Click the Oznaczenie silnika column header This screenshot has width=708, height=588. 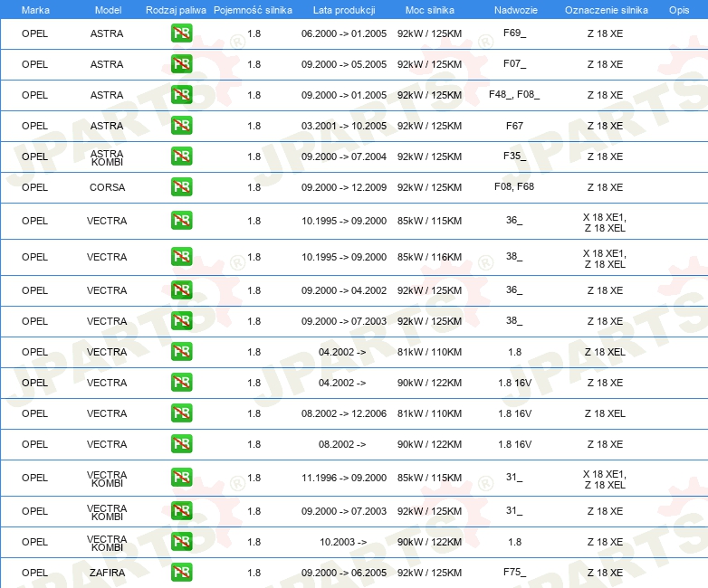(x=607, y=10)
